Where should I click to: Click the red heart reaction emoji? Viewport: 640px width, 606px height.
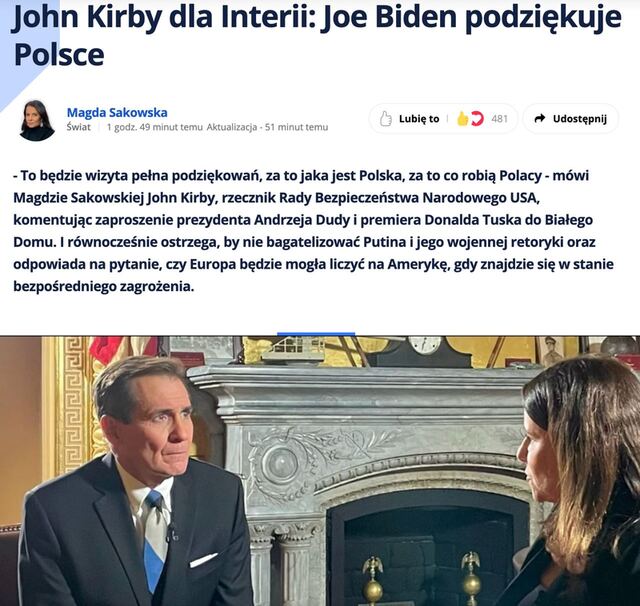[x=476, y=119]
